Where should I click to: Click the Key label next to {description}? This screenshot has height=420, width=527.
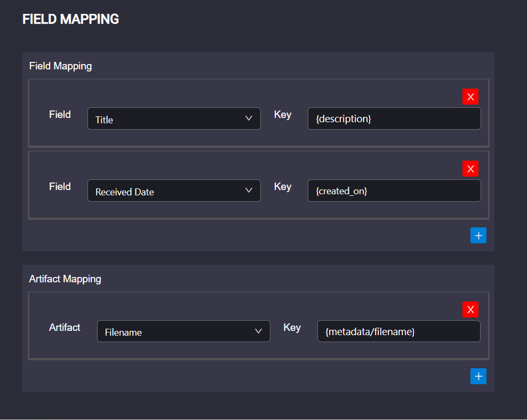pyautogui.click(x=282, y=115)
